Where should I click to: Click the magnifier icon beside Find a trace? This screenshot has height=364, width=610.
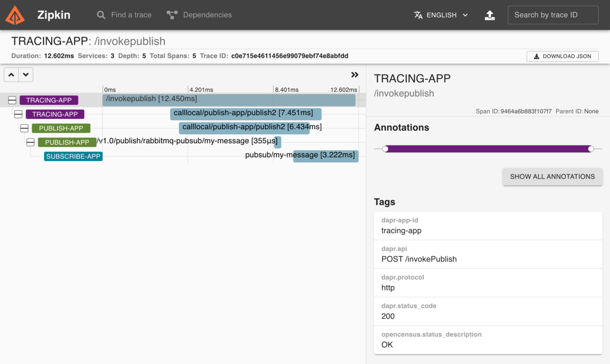click(x=101, y=15)
